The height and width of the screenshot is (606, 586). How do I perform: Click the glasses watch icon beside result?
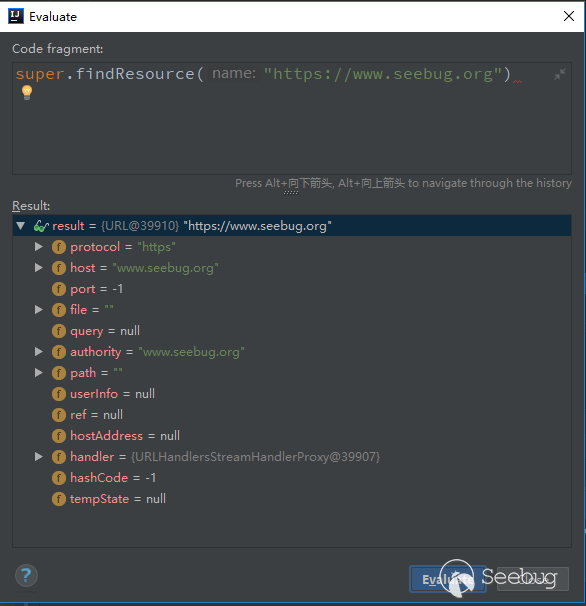point(41,226)
